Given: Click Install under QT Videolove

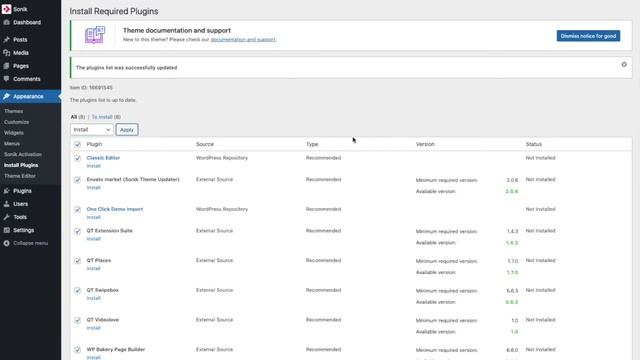Looking at the screenshot, I should tap(93, 328).
